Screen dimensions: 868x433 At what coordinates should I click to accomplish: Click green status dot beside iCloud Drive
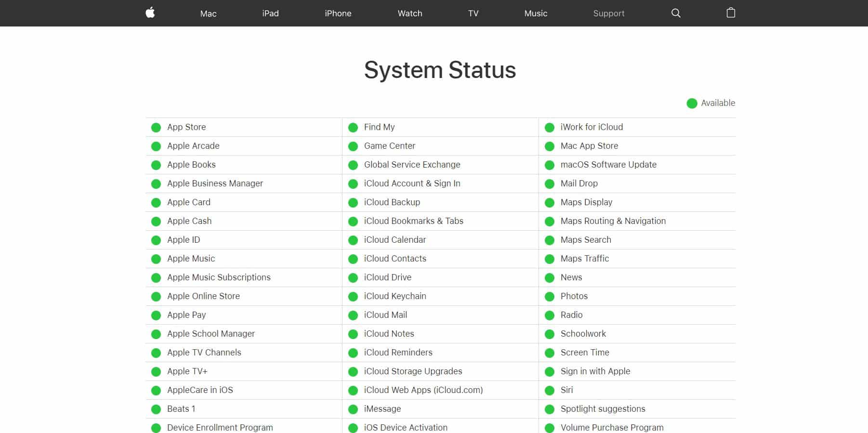[x=353, y=278]
